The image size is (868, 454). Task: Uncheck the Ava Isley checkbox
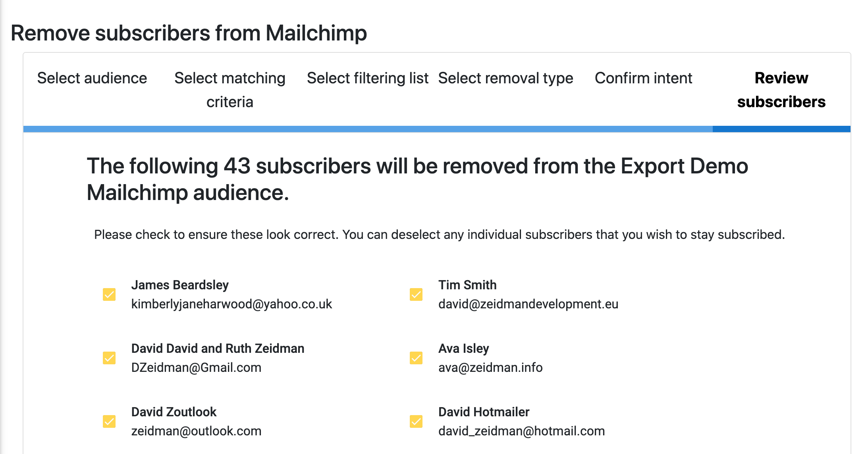tap(416, 358)
